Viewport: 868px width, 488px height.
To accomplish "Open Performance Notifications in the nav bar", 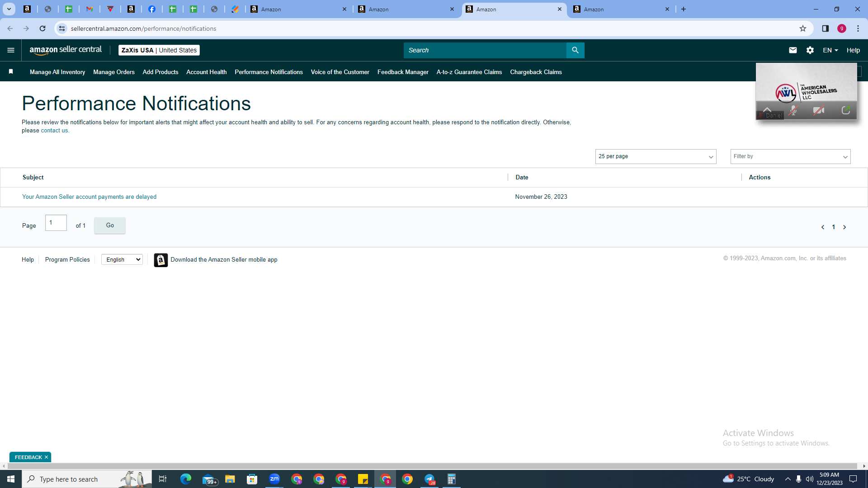I will pos(269,72).
